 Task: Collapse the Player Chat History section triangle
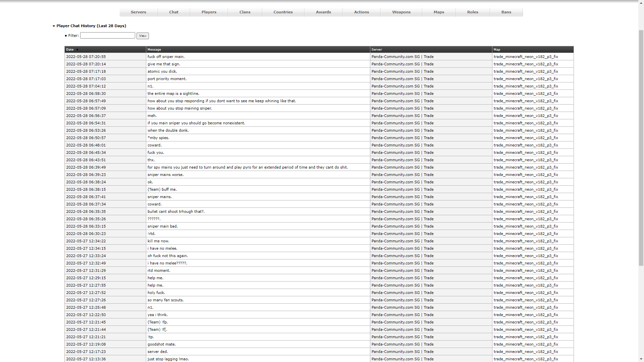tap(54, 26)
